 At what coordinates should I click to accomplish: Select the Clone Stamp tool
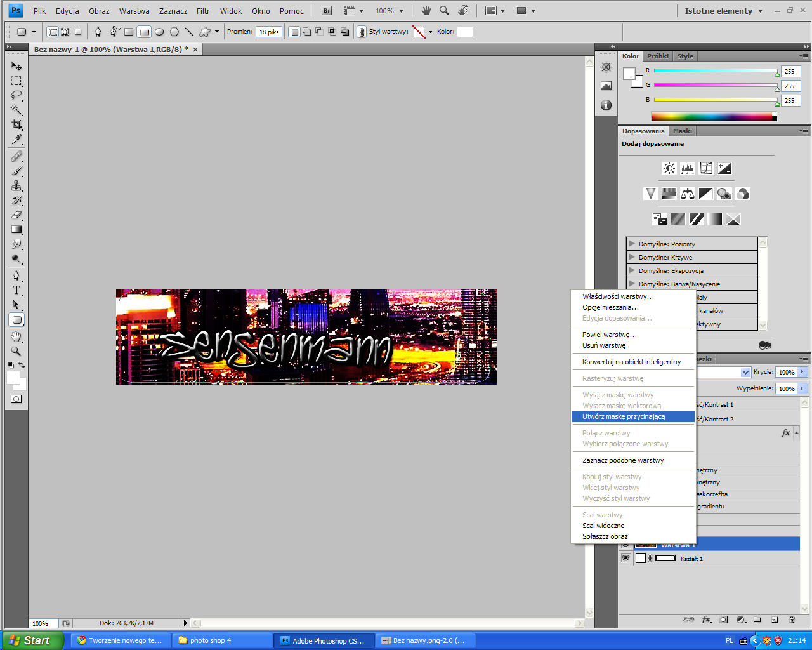click(16, 185)
